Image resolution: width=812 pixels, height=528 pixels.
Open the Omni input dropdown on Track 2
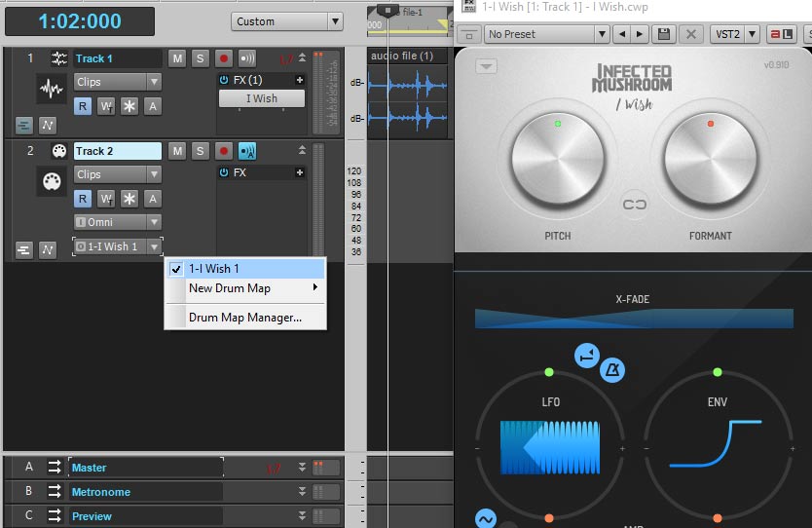coord(117,222)
